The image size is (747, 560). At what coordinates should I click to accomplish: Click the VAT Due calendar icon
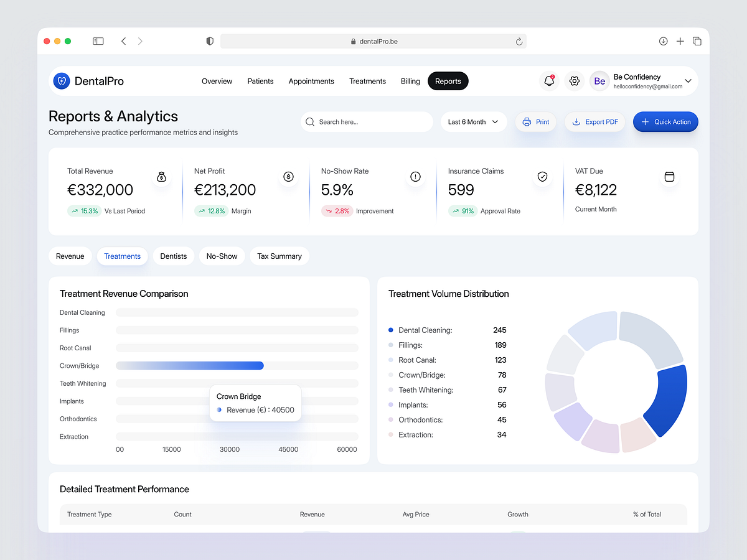(670, 177)
